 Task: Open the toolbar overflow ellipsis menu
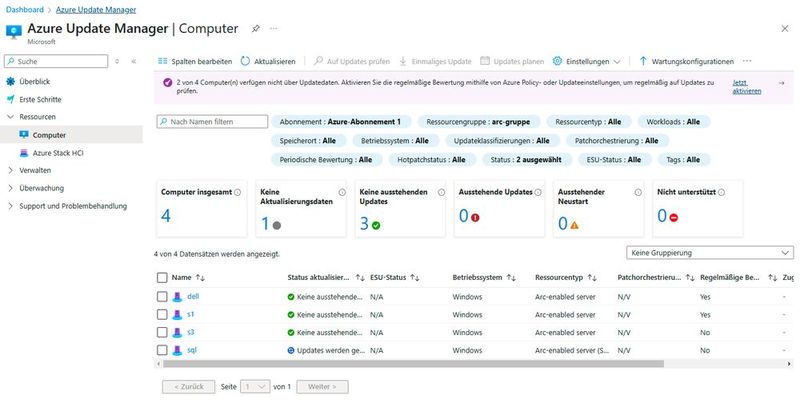tap(747, 61)
